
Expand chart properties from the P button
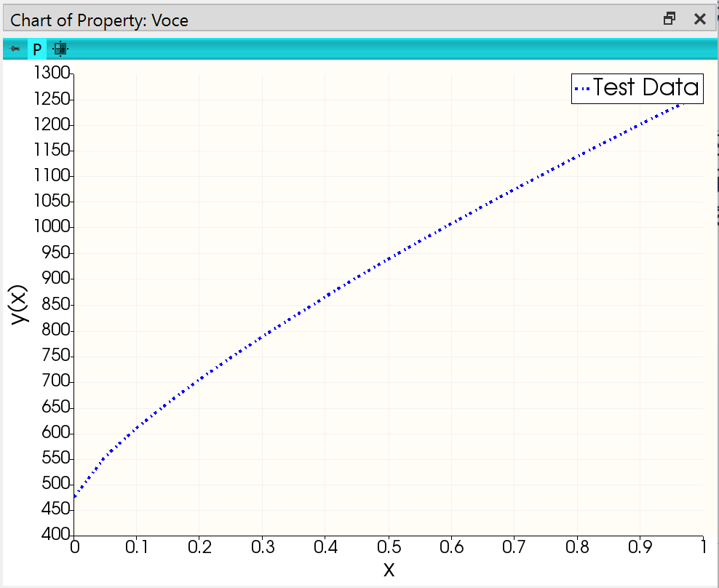36,49
